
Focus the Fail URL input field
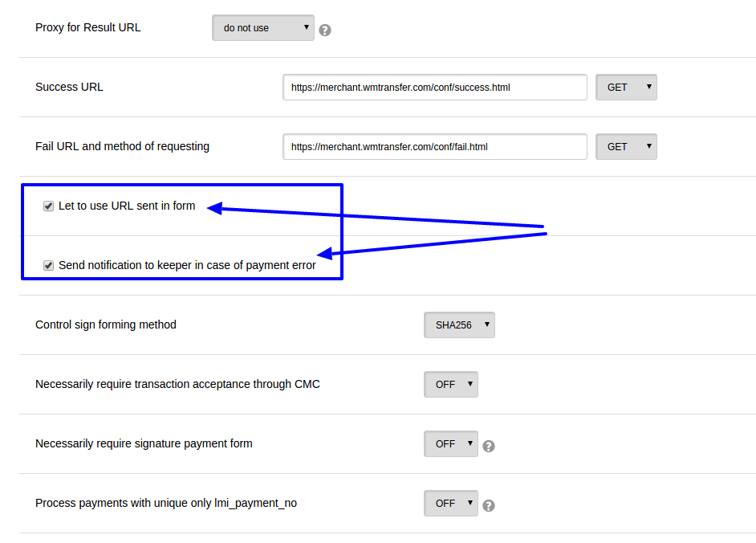(x=434, y=147)
